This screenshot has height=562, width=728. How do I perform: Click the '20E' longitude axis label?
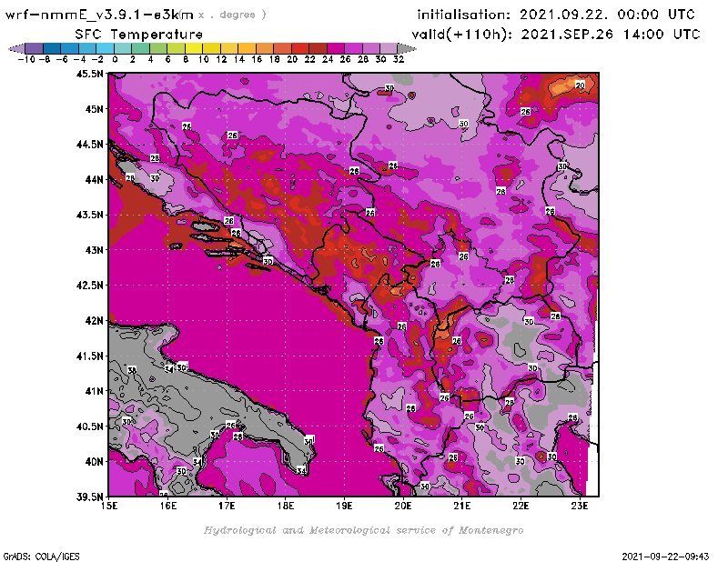pos(403,506)
